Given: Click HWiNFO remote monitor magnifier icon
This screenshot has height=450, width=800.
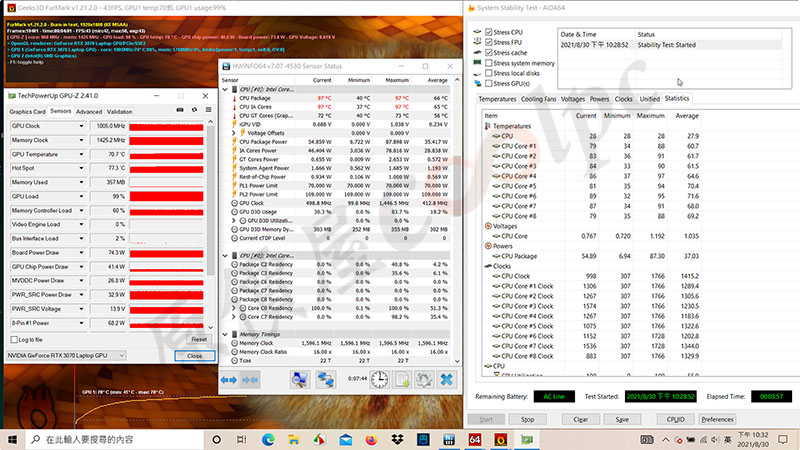Looking at the screenshot, I should (299, 380).
